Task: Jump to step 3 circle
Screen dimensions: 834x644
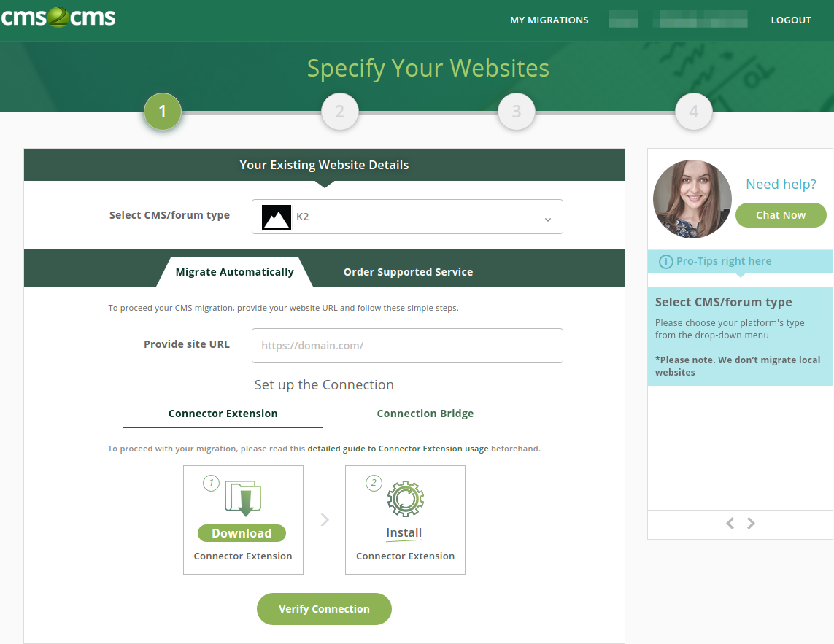Action: 517,111
